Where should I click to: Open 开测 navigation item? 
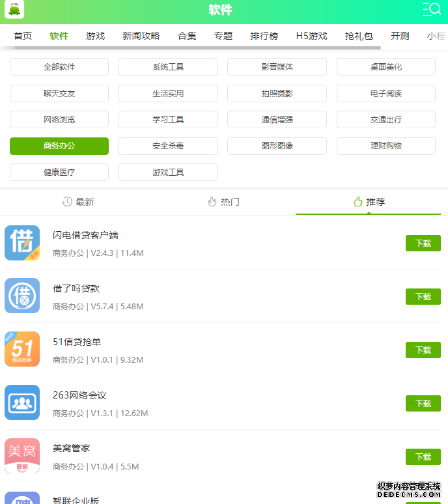pos(400,36)
